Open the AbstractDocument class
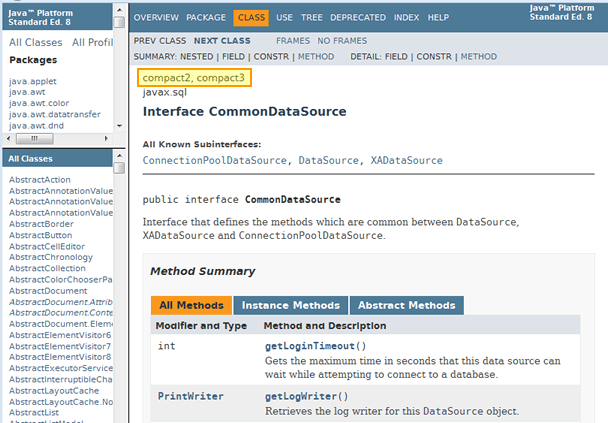The image size is (608, 423). 48,291
